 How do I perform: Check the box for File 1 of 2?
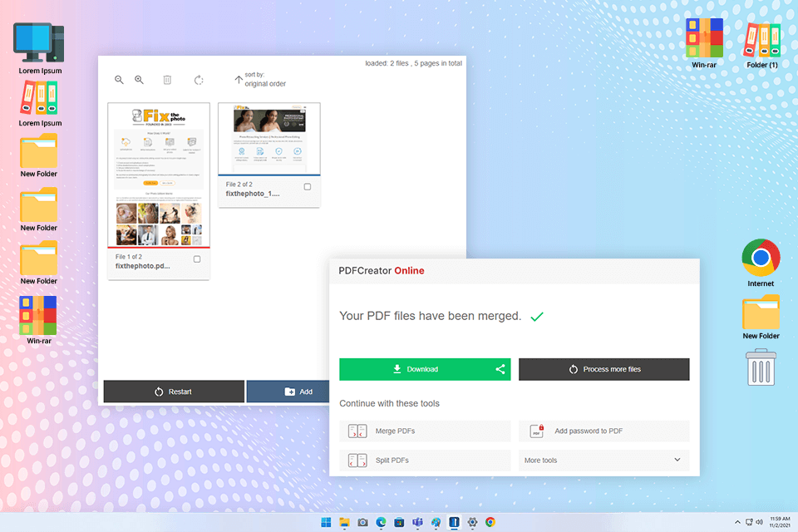(x=197, y=259)
